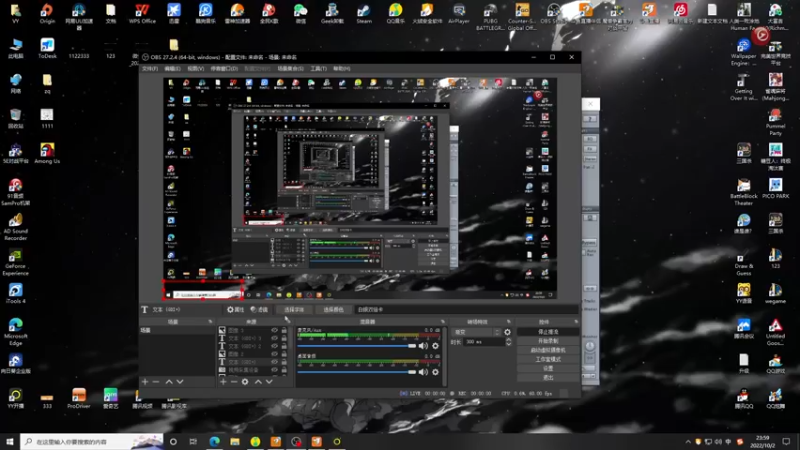Select the OBS Studio desktop shortcut
This screenshot has height=450, width=800.
pyautogui.click(x=554, y=14)
